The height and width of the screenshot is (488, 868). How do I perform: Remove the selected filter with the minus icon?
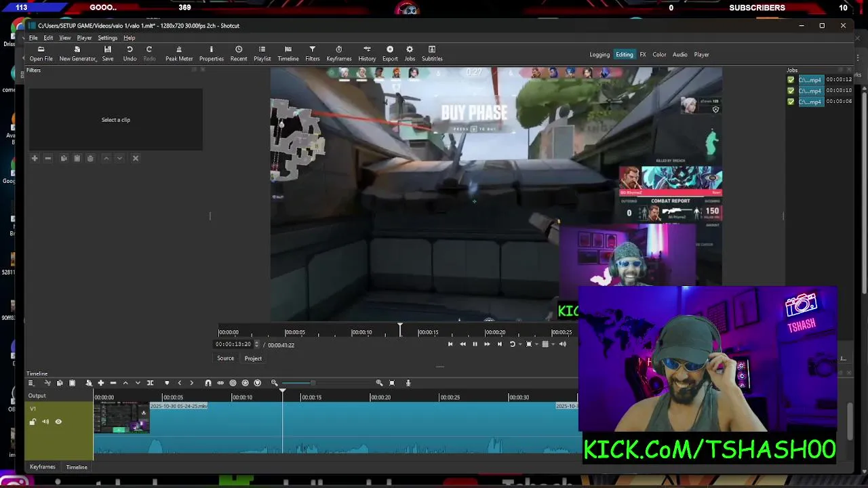click(x=47, y=159)
